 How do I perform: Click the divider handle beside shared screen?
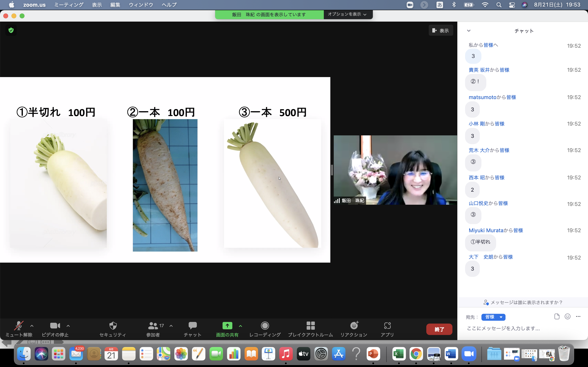(x=332, y=170)
